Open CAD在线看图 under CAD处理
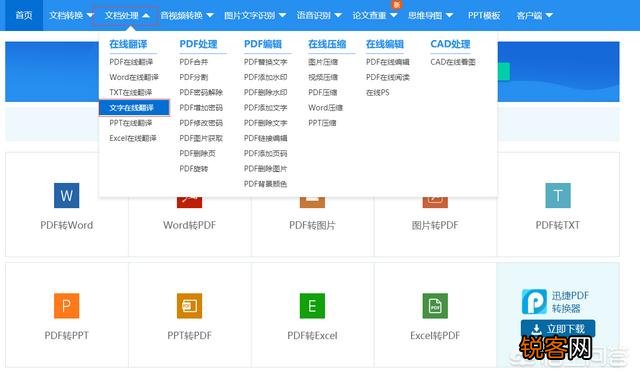 tap(453, 62)
